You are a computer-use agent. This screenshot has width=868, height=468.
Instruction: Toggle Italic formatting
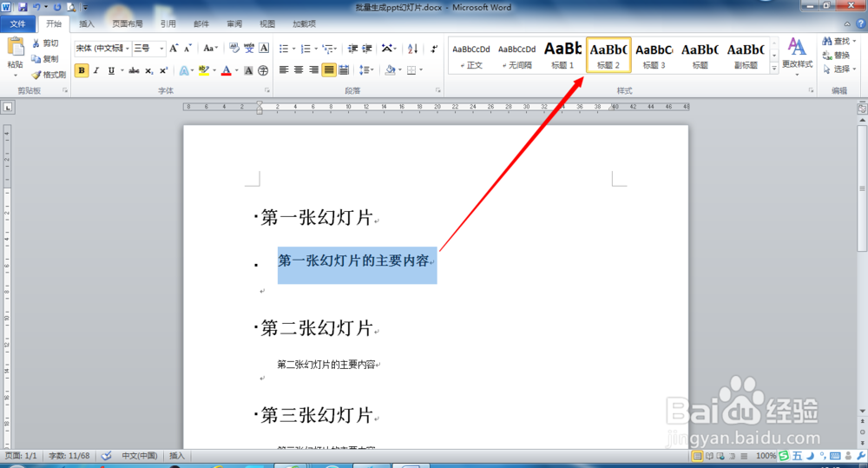pos(96,70)
